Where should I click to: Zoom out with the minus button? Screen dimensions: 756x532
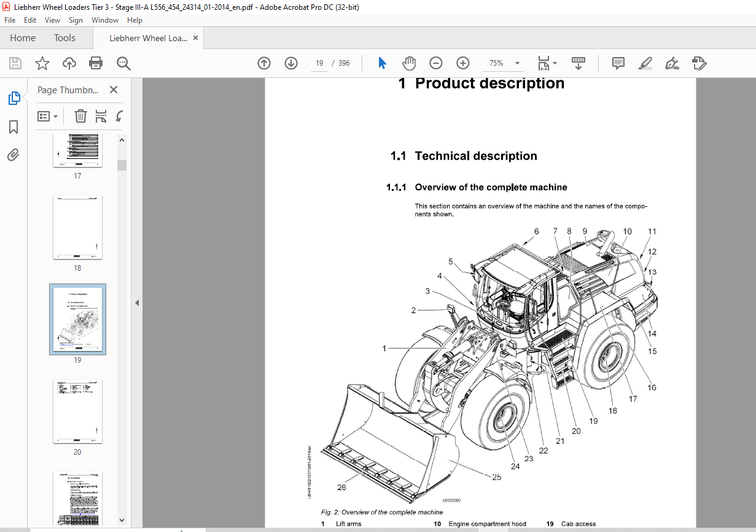point(436,63)
